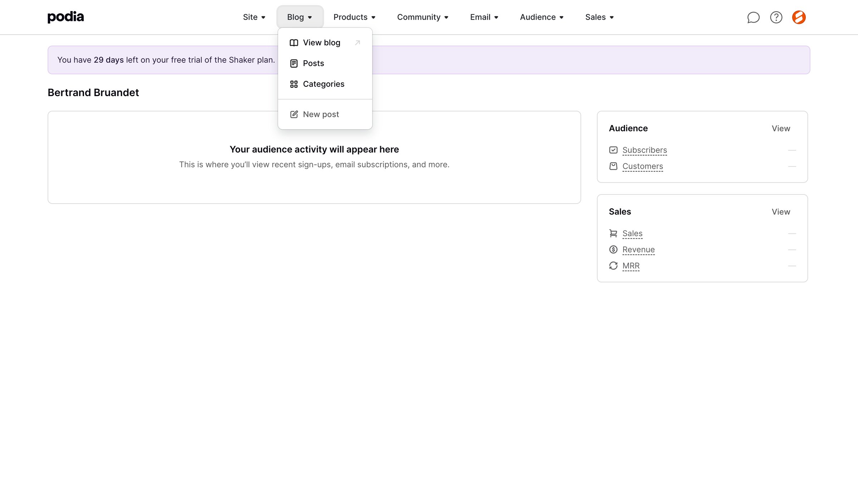Click the Audience card title

click(628, 128)
